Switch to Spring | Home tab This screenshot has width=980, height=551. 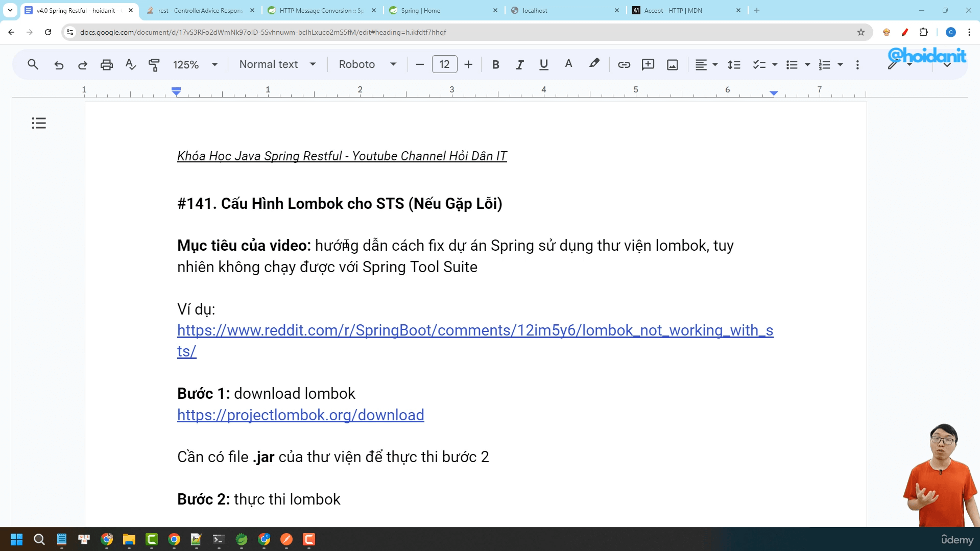[x=443, y=10]
